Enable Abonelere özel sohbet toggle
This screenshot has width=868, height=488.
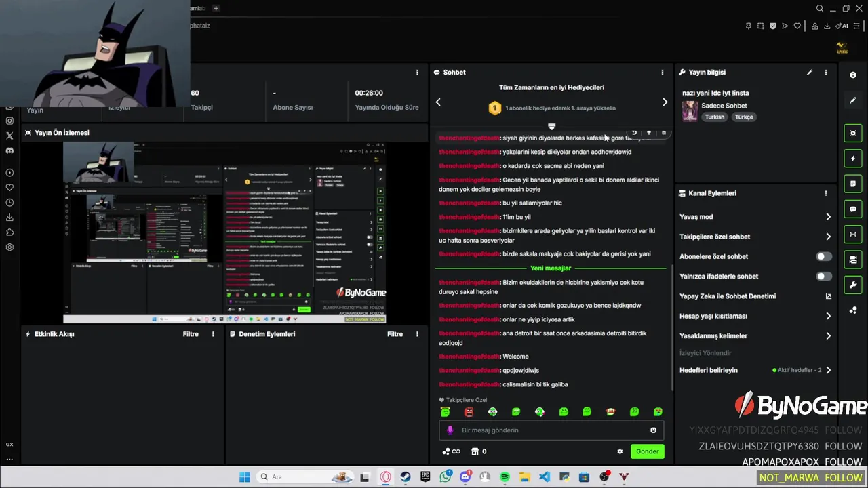[x=823, y=256]
